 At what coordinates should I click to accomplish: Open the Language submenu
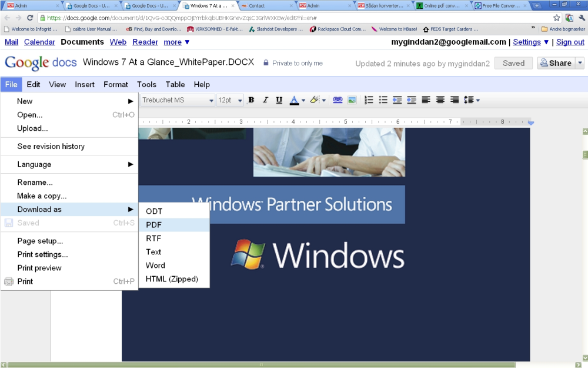69,164
